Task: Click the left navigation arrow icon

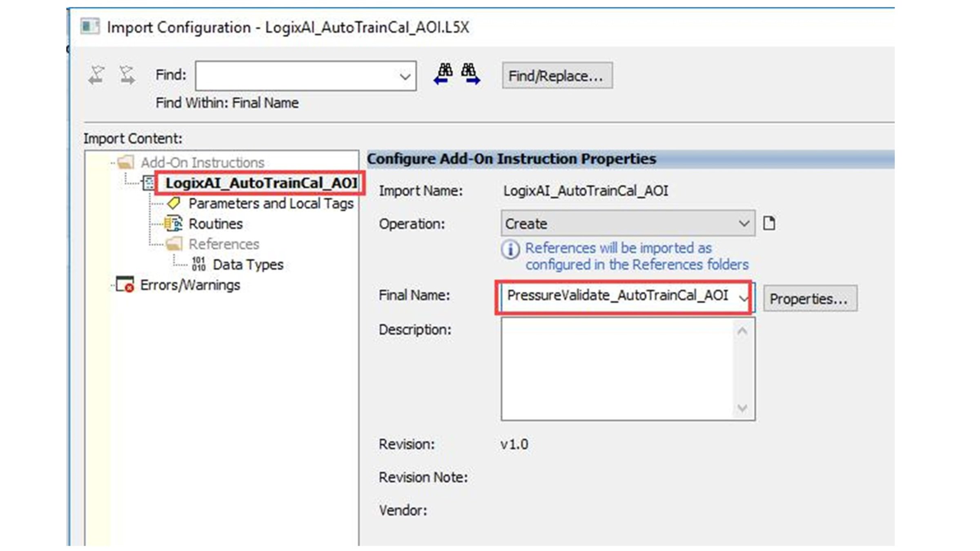Action: (98, 74)
